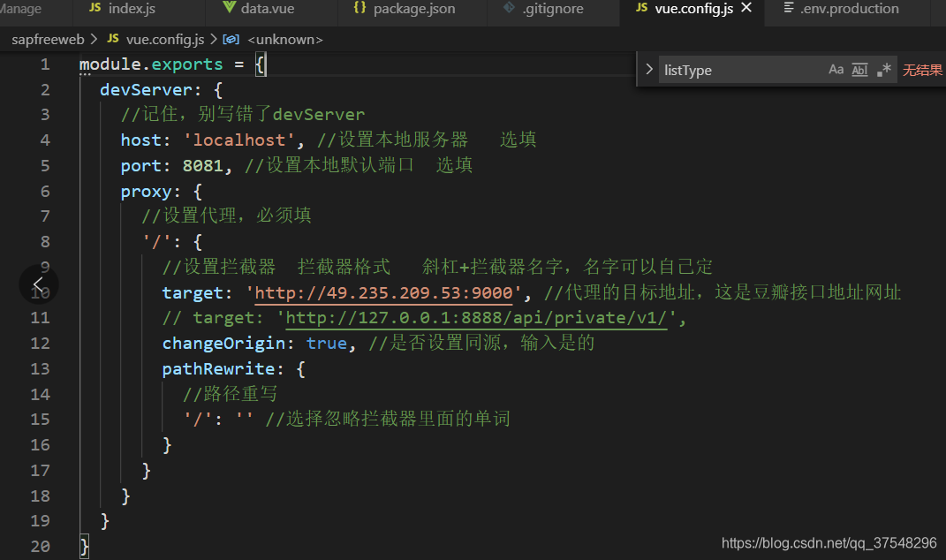Toggle Use Regular Expression in the search widget

883,69
